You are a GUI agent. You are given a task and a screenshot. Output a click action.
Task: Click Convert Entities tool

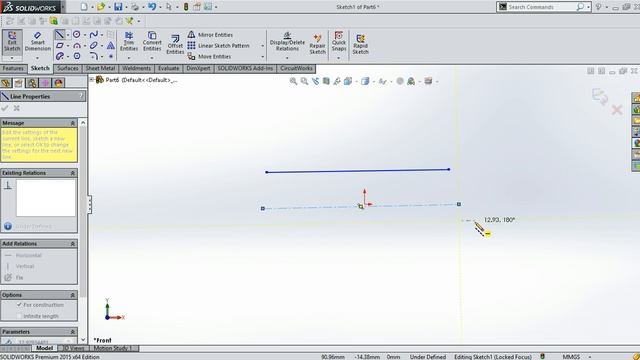coord(152,42)
